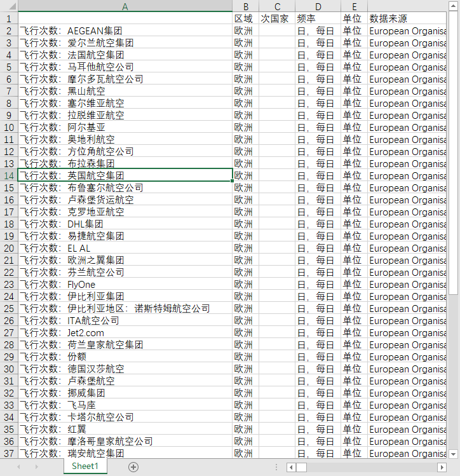The image size is (460, 476).
Task: Select cell '飞行次数: 红翼'
Action: tap(125, 429)
